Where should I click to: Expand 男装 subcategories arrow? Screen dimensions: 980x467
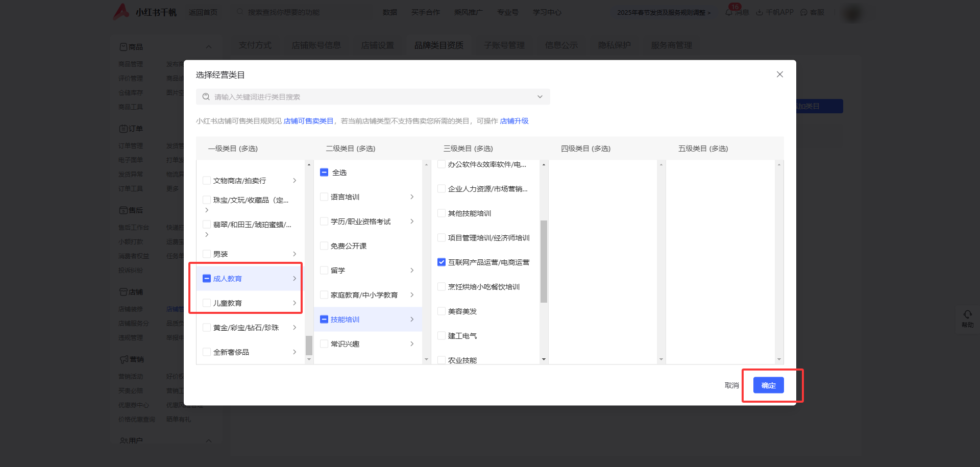click(295, 254)
